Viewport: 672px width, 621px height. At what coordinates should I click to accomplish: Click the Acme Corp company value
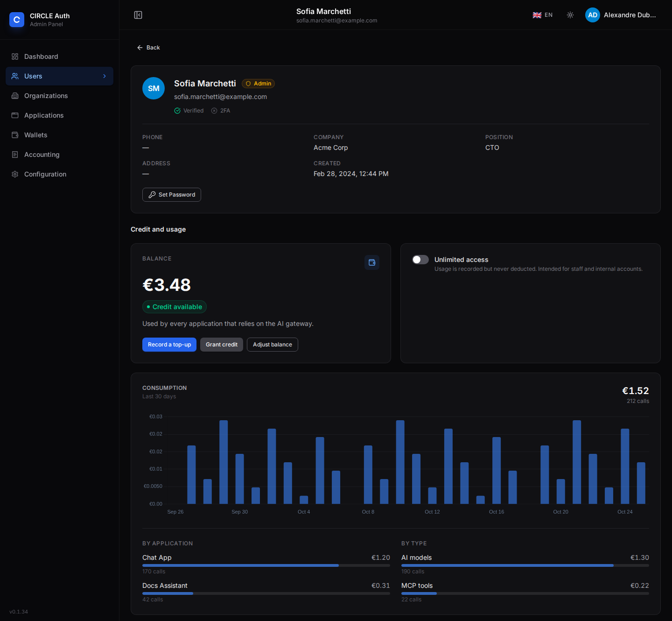point(331,148)
